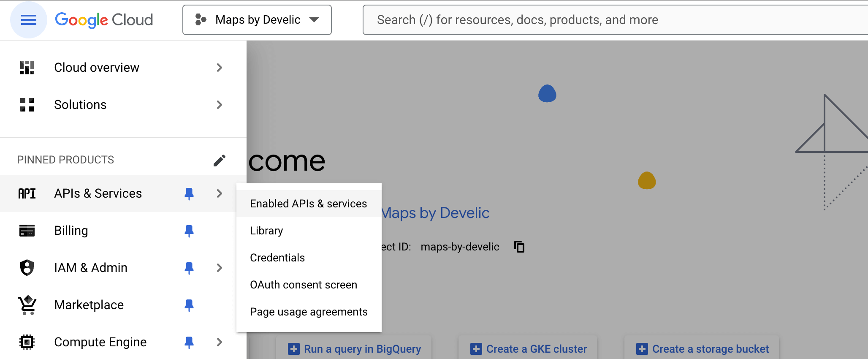Viewport: 868px width, 359px height.
Task: Unpin APIs & Services
Action: pyautogui.click(x=189, y=193)
